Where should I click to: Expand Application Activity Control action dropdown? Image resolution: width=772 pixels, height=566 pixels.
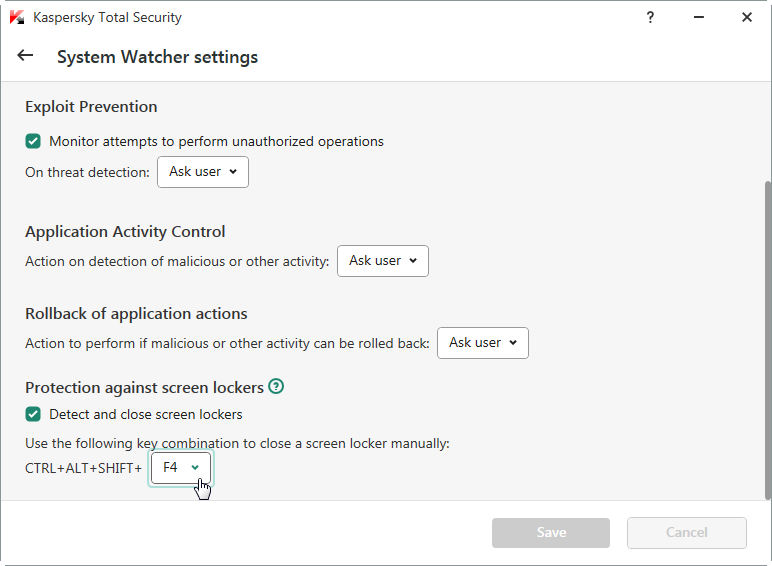pos(383,261)
